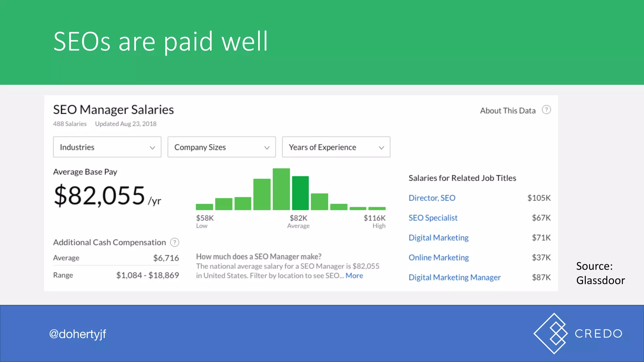Click the $82K Average label
644x362 pixels.
[298, 222]
